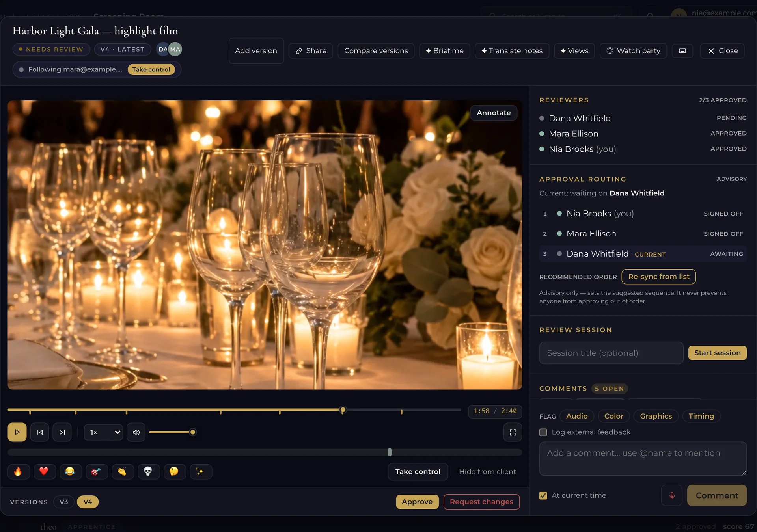Viewport: 757px width, 532px height.
Task: Click the video timeline playhead at 1:58
Action: (343, 410)
